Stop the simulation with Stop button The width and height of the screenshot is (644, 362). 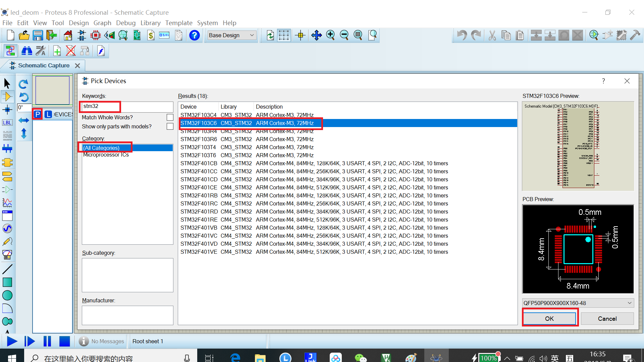(64, 341)
